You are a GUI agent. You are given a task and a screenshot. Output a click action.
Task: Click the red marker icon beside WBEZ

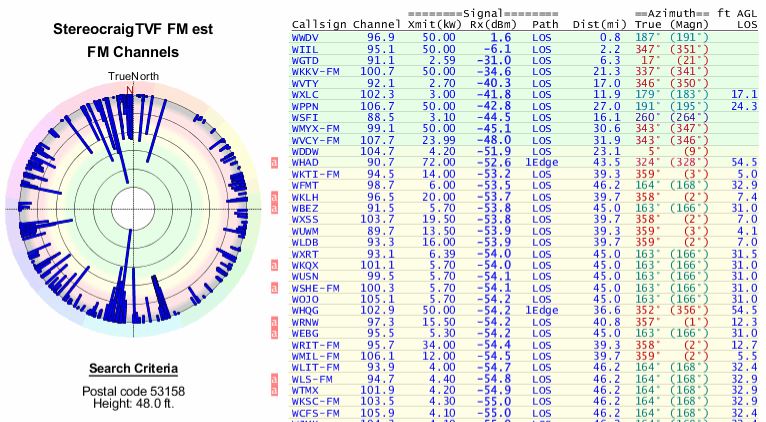click(274, 208)
